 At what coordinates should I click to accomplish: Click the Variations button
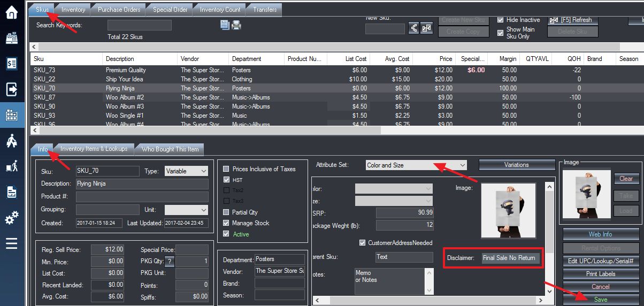tap(516, 165)
